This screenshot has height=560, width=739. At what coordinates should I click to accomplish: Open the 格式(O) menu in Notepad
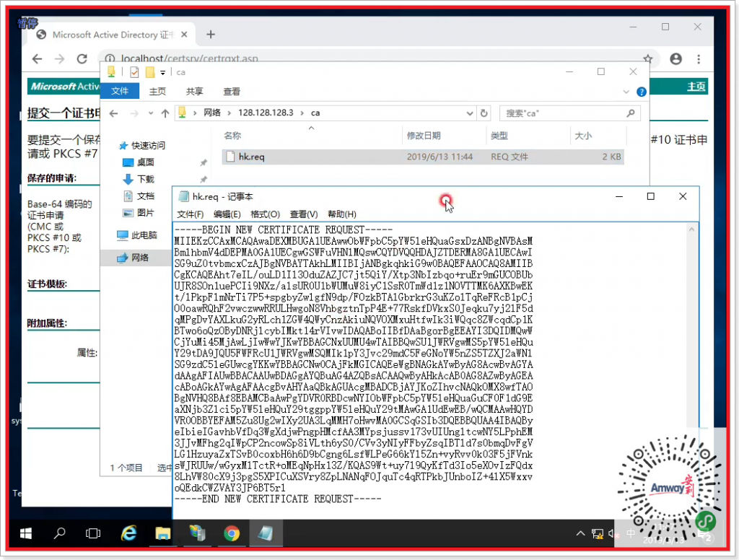(265, 214)
